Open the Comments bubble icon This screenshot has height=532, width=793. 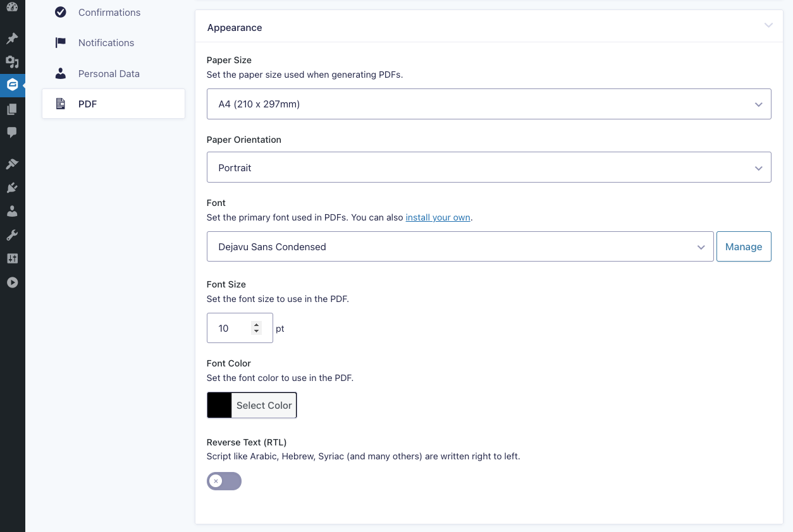[x=12, y=132]
